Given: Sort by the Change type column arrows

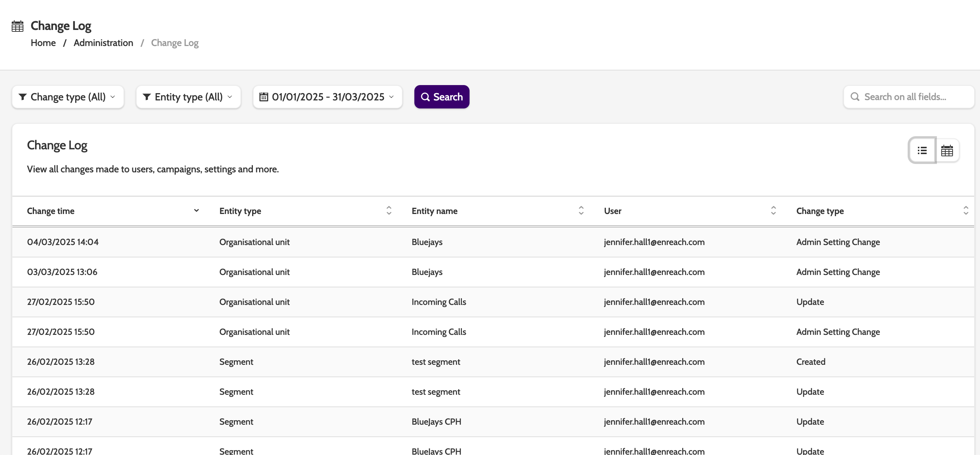Looking at the screenshot, I should 965,211.
